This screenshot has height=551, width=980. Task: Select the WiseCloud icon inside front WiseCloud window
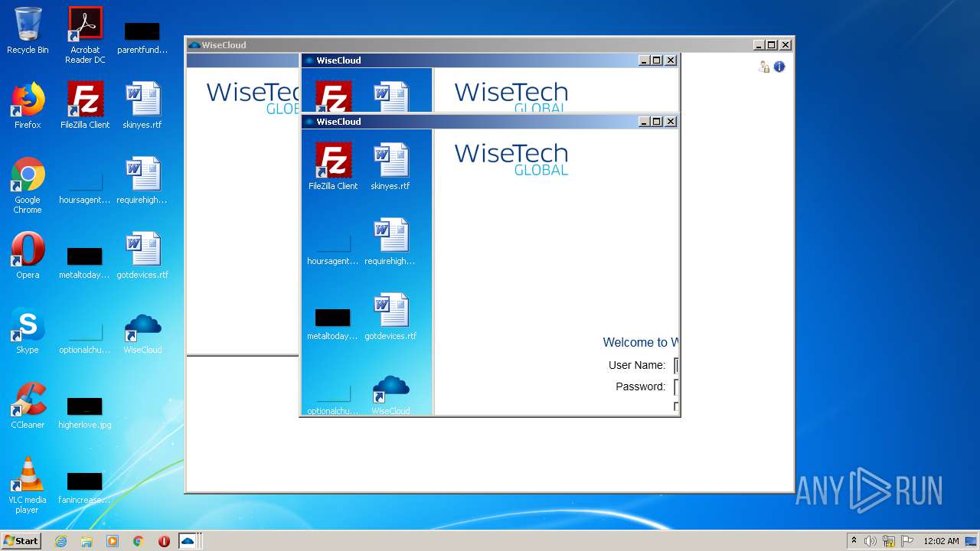tap(390, 394)
